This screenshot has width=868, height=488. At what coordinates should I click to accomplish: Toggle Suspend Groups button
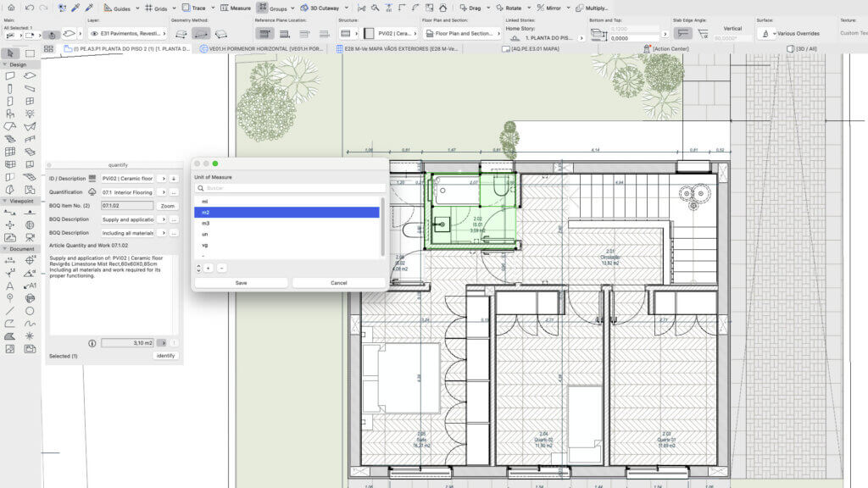pos(263,7)
